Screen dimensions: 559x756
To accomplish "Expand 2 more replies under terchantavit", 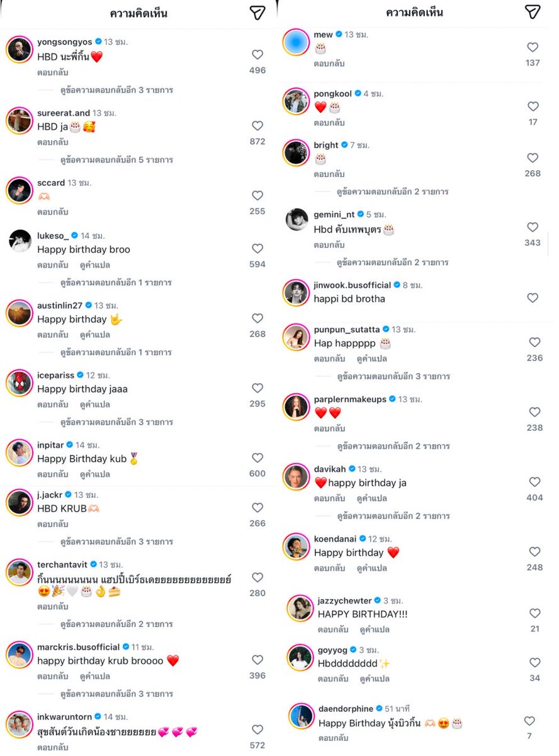I will point(116,624).
